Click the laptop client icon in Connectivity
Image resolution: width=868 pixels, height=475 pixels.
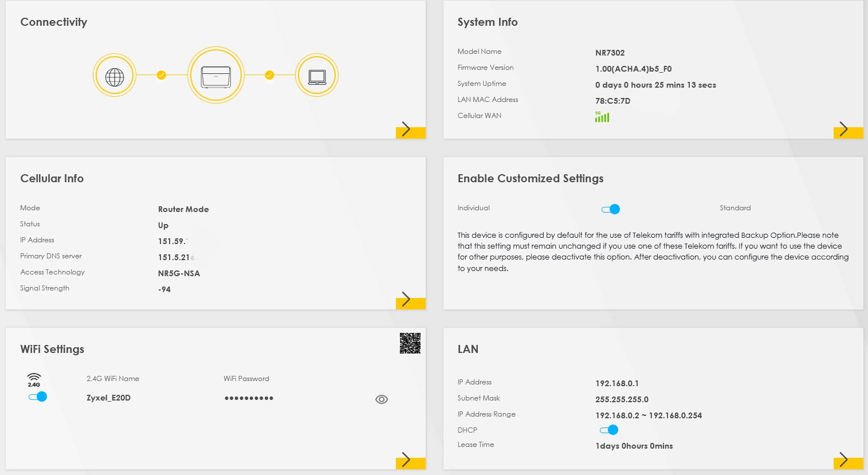(317, 76)
